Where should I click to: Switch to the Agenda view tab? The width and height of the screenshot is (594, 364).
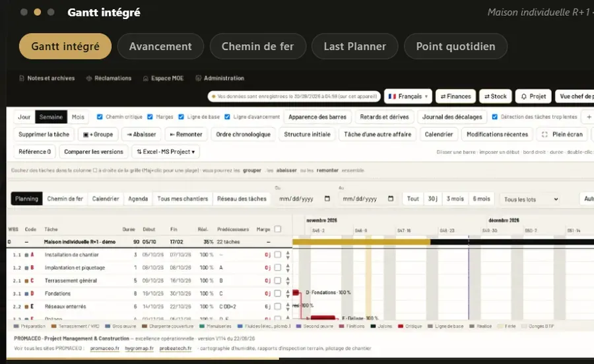138,198
